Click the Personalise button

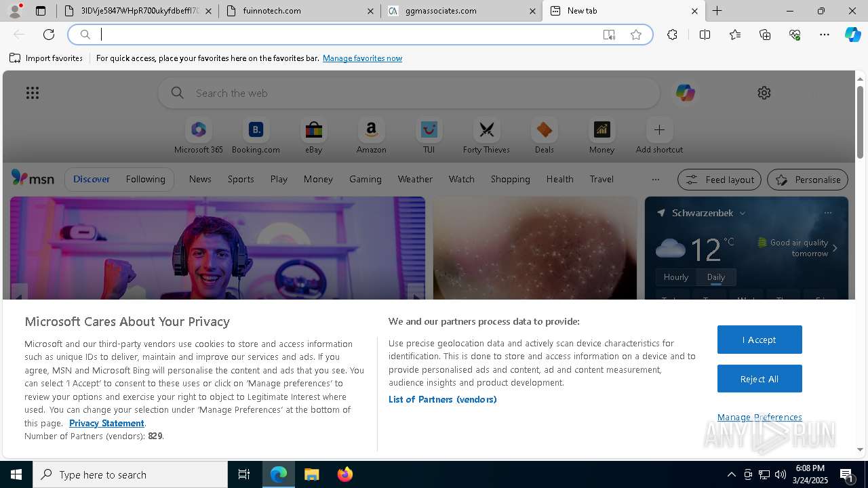[808, 180]
